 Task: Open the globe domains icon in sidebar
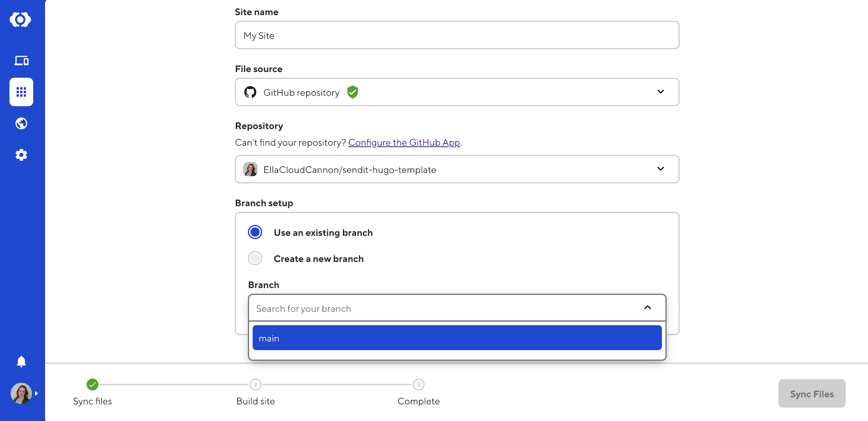21,123
